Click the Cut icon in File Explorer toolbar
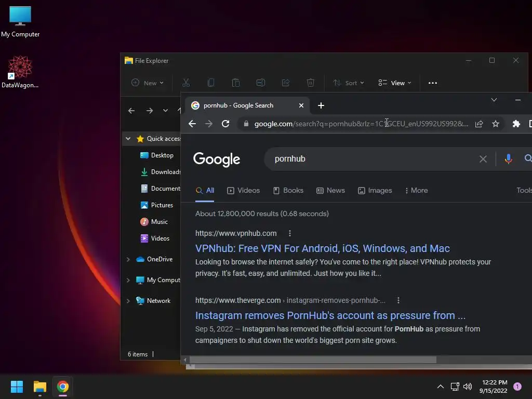Image resolution: width=532 pixels, height=399 pixels. pos(186,83)
